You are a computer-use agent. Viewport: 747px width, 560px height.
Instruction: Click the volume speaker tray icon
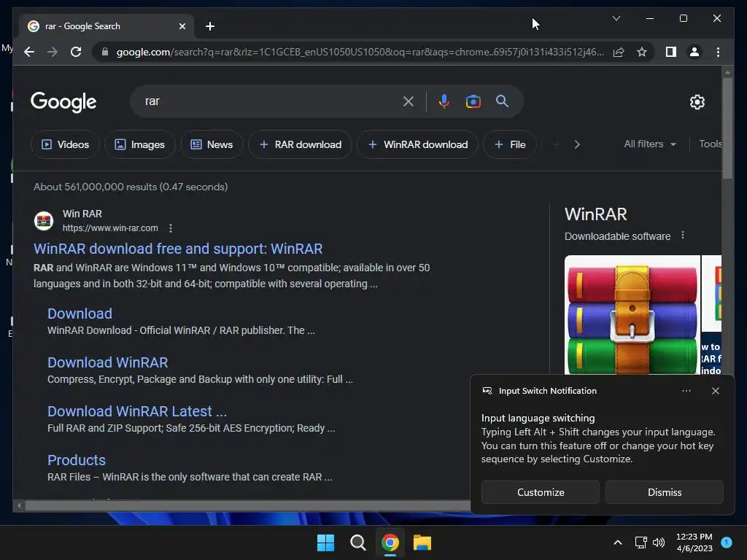(x=659, y=542)
